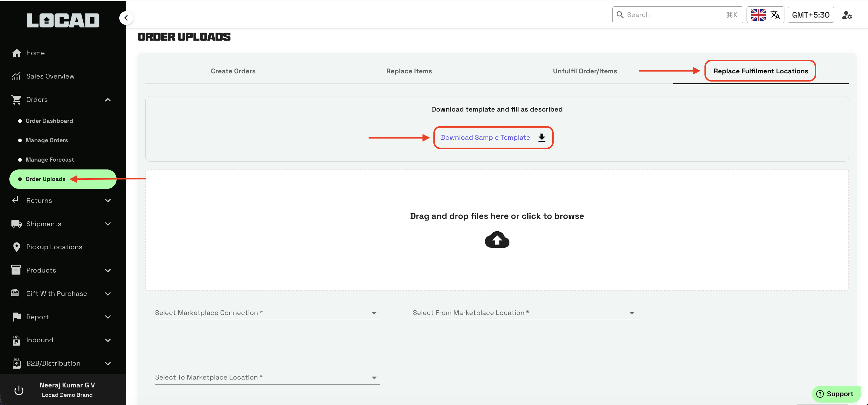
Task: Click Download Sample Template link
Action: tap(485, 138)
